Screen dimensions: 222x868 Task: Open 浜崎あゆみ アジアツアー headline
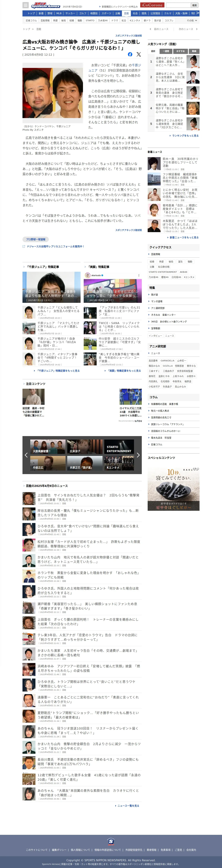click(89, 668)
